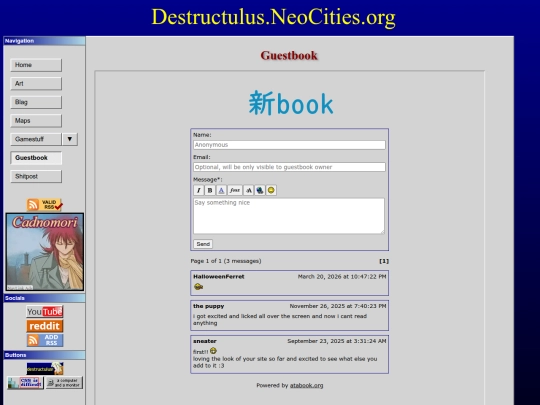Submit the message with Send button
The height and width of the screenshot is (405, 540).
tap(203, 244)
